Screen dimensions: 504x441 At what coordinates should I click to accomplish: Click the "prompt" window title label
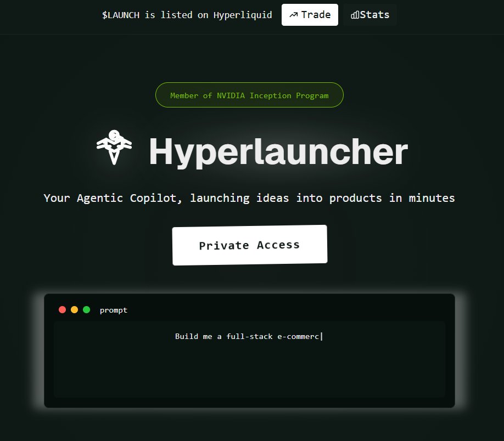[x=114, y=310]
